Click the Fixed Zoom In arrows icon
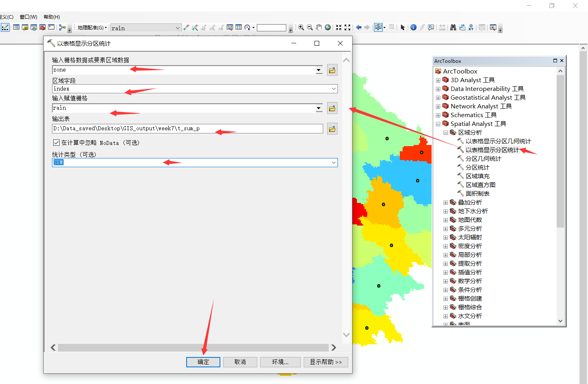Image resolution: width=588 pixels, height=384 pixels. (x=339, y=27)
